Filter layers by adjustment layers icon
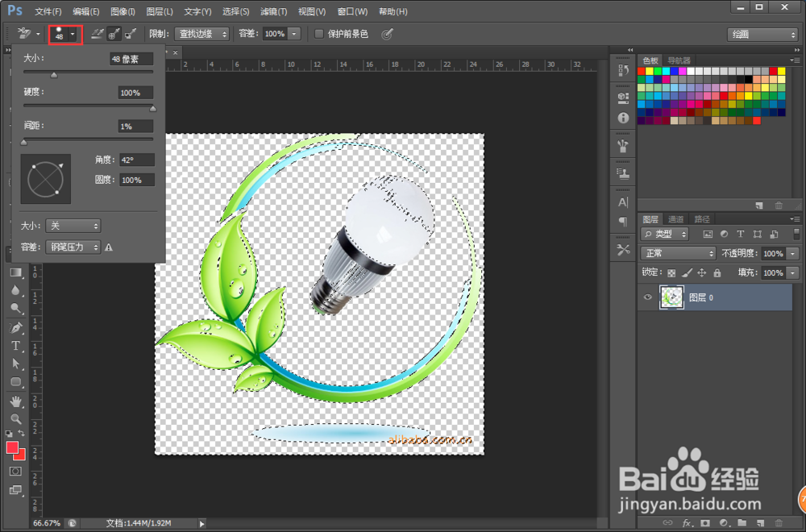Image resolution: width=806 pixels, height=532 pixels. coord(724,234)
